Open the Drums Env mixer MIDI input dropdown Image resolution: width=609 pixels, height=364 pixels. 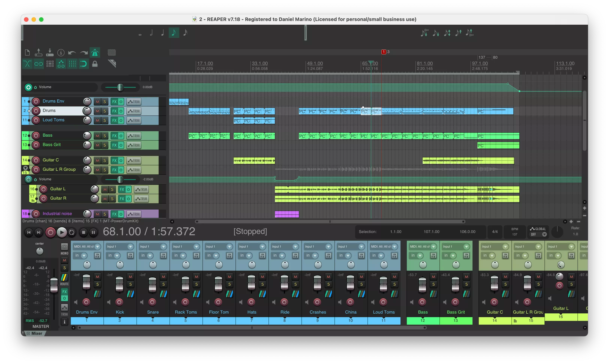(87, 246)
